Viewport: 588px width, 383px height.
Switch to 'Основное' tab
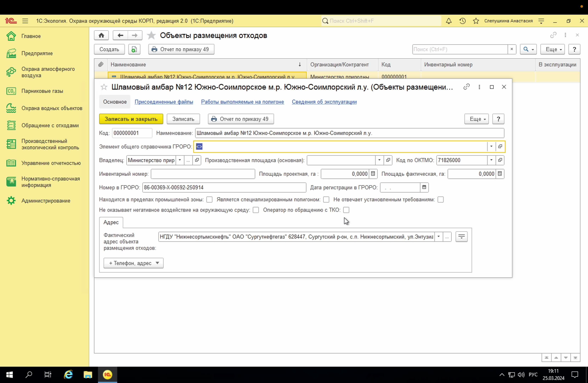[x=115, y=102]
